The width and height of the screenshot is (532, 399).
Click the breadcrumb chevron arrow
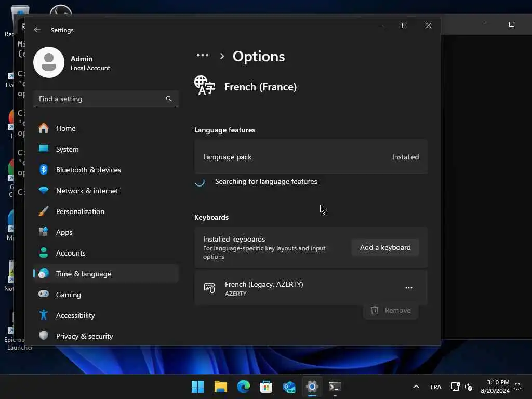click(x=222, y=56)
